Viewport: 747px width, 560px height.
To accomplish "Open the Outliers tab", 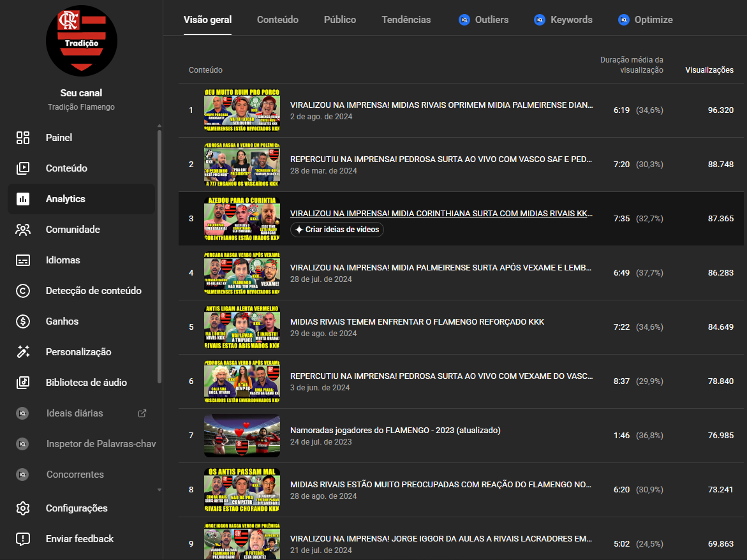I will pos(484,20).
